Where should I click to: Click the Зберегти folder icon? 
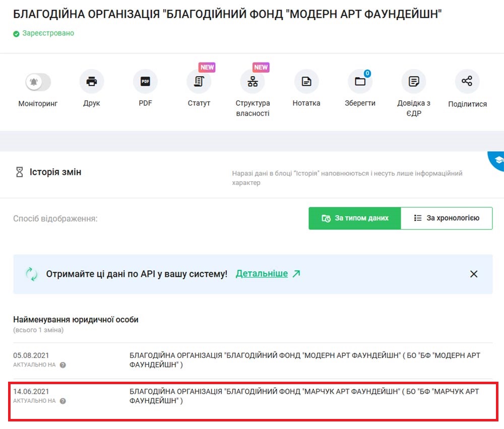(x=360, y=82)
